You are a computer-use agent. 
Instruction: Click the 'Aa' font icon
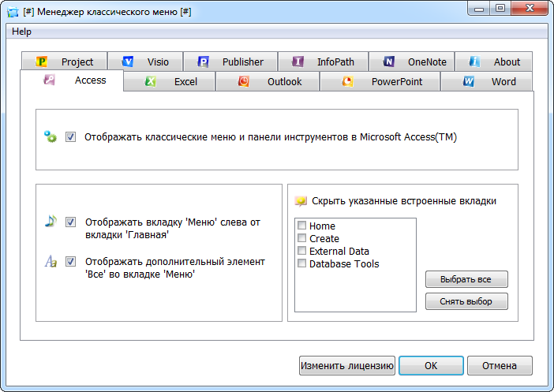[x=51, y=261]
